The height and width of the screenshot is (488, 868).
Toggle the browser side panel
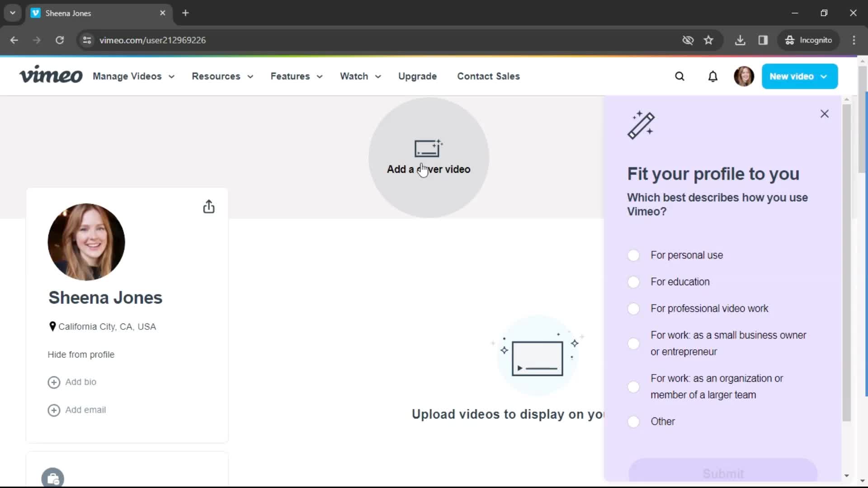tap(763, 40)
